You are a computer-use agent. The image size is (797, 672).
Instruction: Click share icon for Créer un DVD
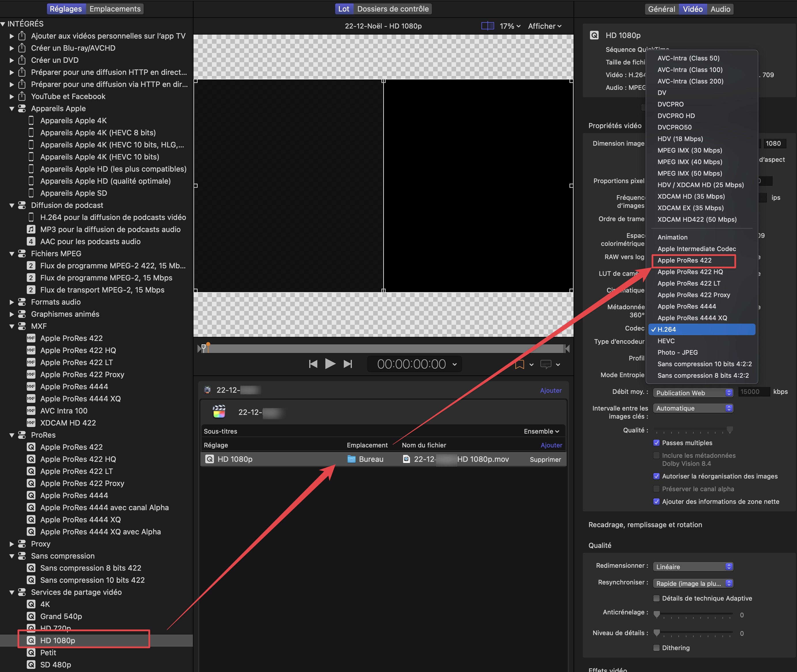pos(22,60)
